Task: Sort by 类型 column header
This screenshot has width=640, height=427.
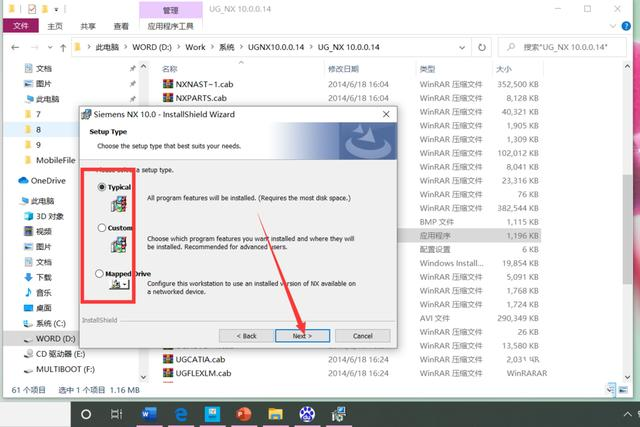Action: 427,69
